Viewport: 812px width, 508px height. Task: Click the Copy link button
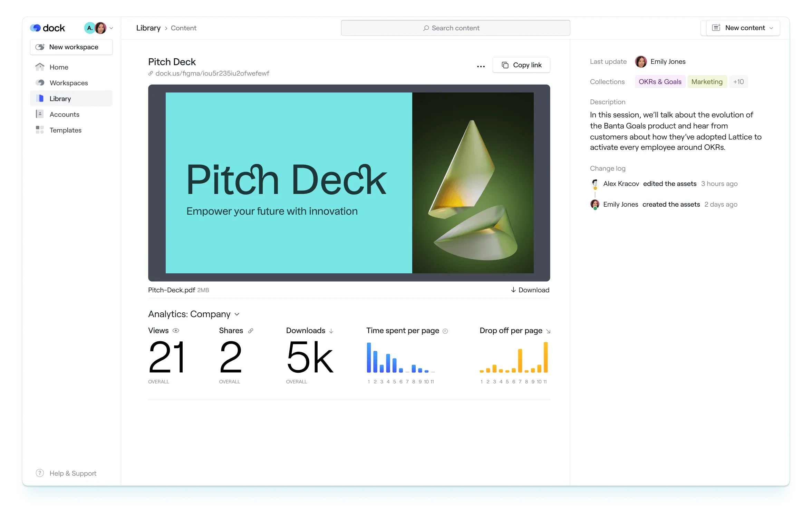point(521,65)
